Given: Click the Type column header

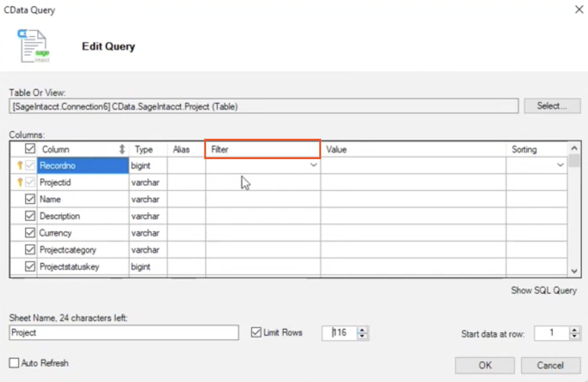Looking at the screenshot, I should (143, 149).
